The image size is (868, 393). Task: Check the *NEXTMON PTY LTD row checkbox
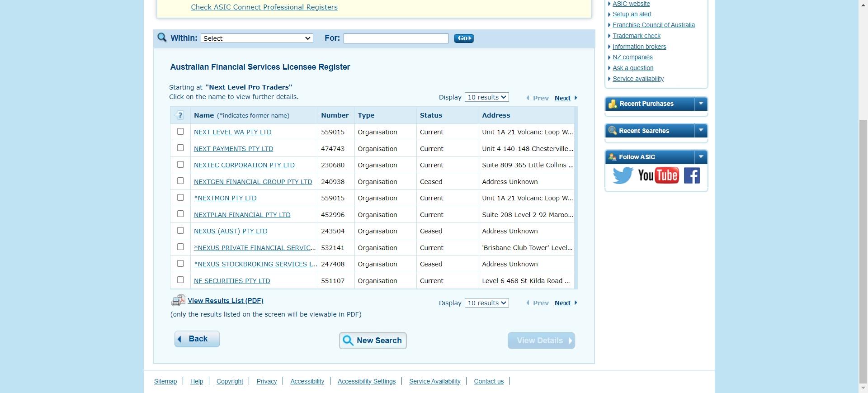click(180, 198)
